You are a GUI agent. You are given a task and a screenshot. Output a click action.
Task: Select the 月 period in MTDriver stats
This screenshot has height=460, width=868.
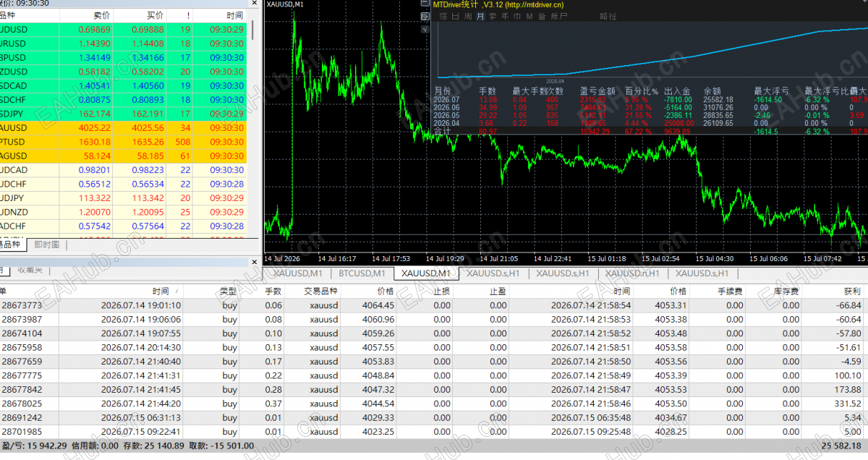click(x=480, y=16)
